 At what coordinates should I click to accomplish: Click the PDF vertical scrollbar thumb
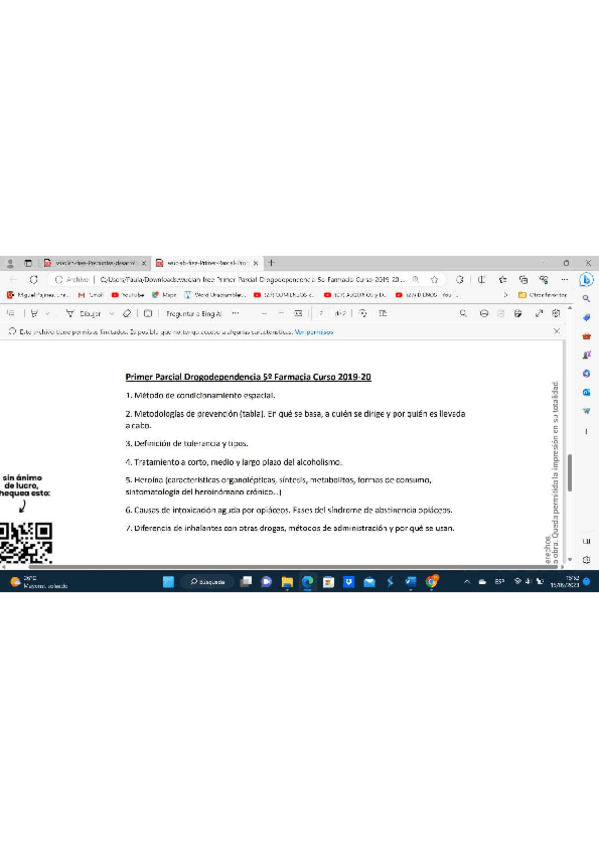click(x=570, y=473)
